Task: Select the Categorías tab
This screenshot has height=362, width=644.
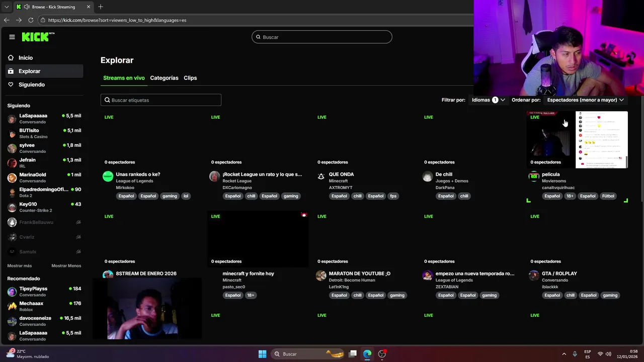Action: click(164, 78)
